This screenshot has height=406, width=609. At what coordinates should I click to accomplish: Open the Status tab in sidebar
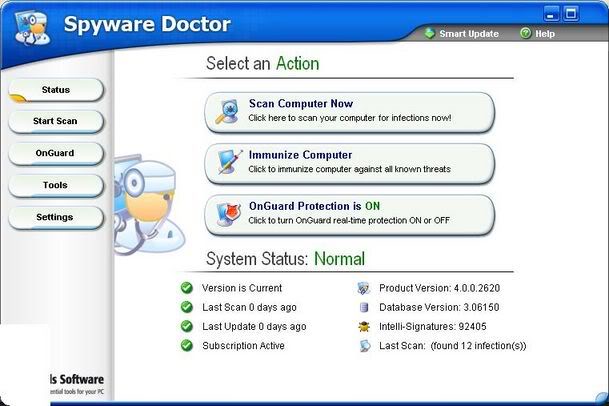coord(56,90)
